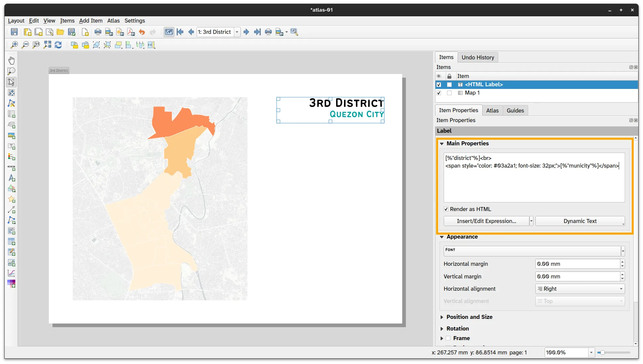
Task: Hide Map 1 item visibility
Action: pos(439,93)
